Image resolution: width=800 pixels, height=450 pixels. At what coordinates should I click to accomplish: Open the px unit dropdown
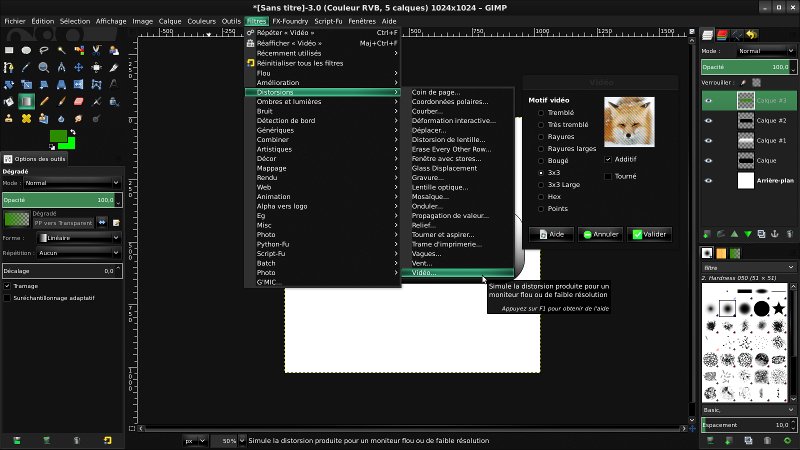coord(195,441)
